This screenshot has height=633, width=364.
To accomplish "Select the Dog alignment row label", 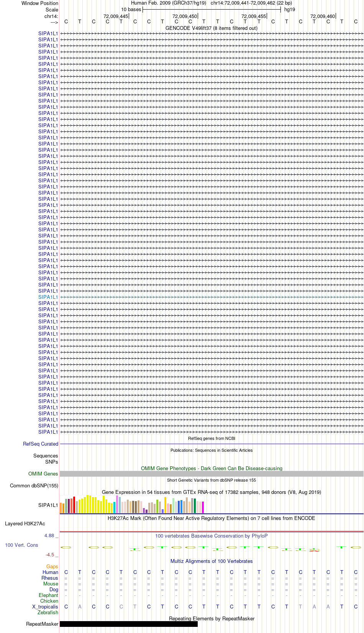I will (x=54, y=589).
